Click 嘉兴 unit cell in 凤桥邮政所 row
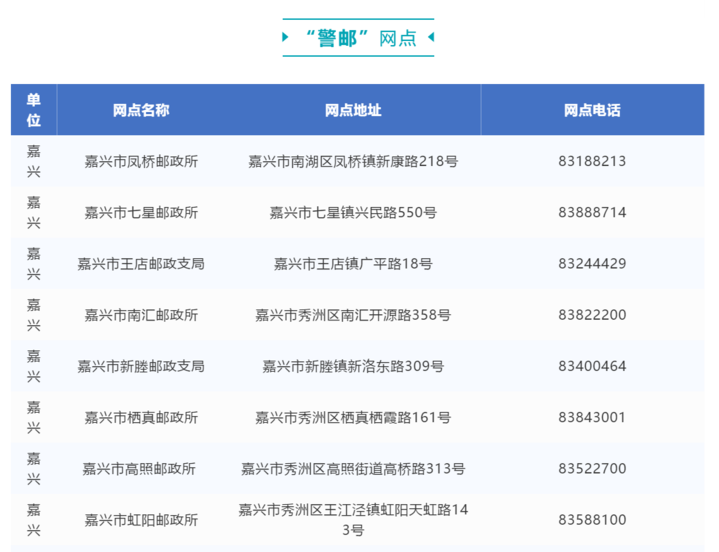 33,161
